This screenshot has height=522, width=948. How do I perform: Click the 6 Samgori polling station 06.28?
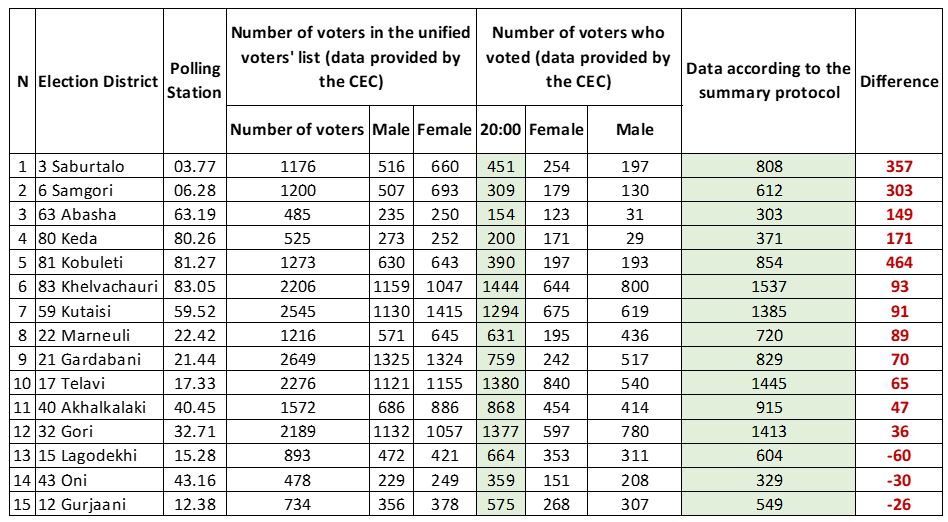(x=195, y=190)
